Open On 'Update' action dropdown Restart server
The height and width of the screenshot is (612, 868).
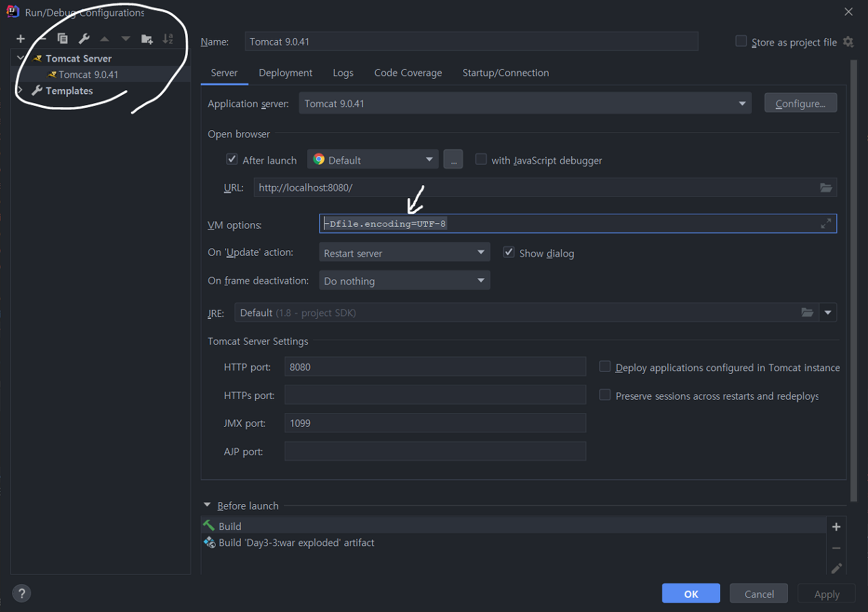coord(404,252)
